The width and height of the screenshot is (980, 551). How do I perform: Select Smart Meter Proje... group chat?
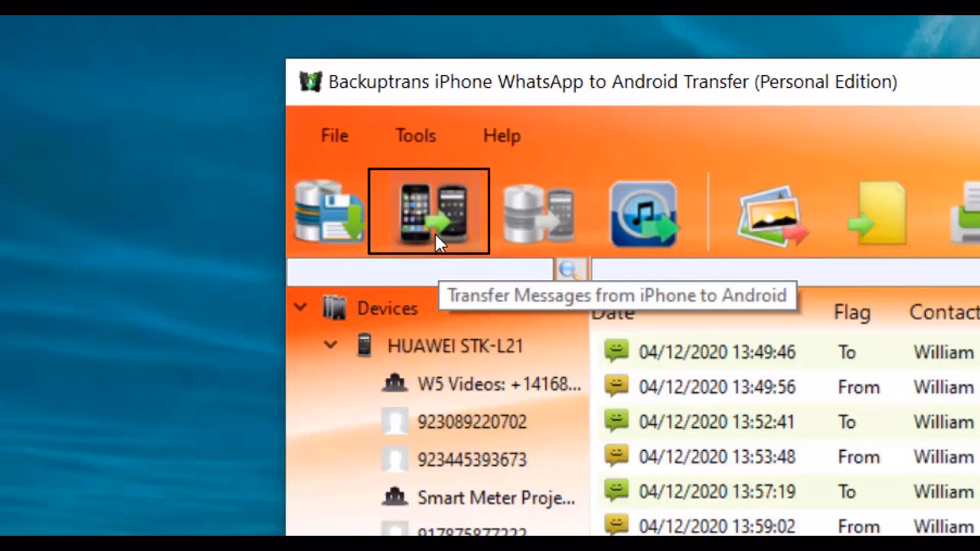click(496, 498)
